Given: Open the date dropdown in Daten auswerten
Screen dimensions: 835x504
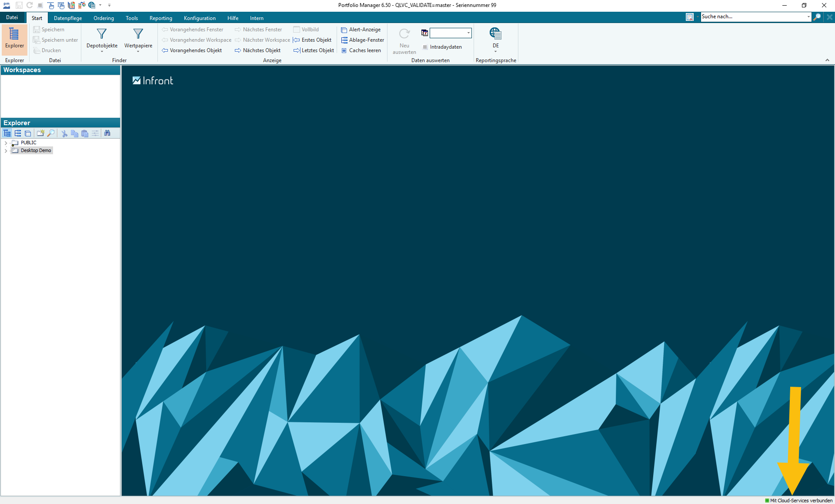Looking at the screenshot, I should click(x=468, y=33).
